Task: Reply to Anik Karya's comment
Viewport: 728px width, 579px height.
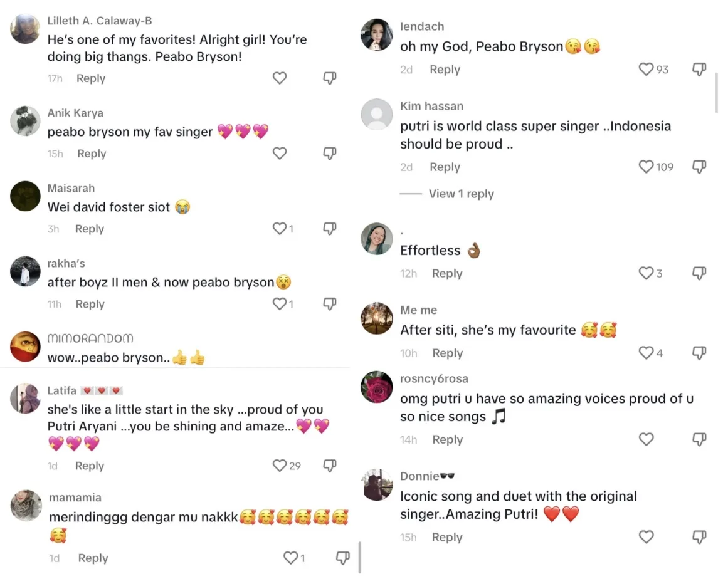Action: coord(92,154)
